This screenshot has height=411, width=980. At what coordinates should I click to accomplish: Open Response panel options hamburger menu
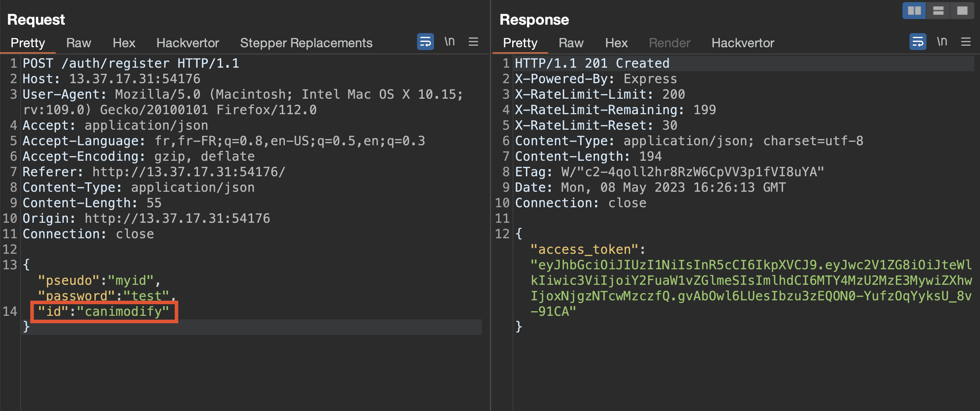coord(966,42)
